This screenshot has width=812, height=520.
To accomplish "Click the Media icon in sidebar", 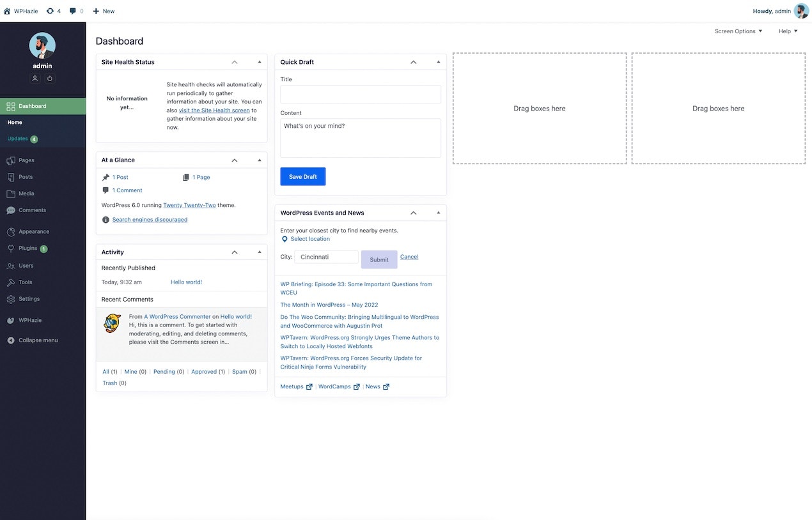I will [11, 194].
